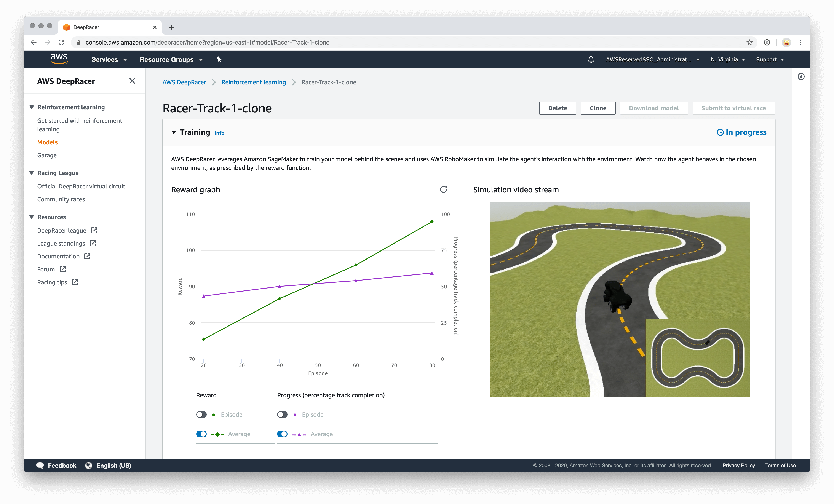The height and width of the screenshot is (504, 834).
Task: Disable the Reward Average toggle
Action: 201,434
